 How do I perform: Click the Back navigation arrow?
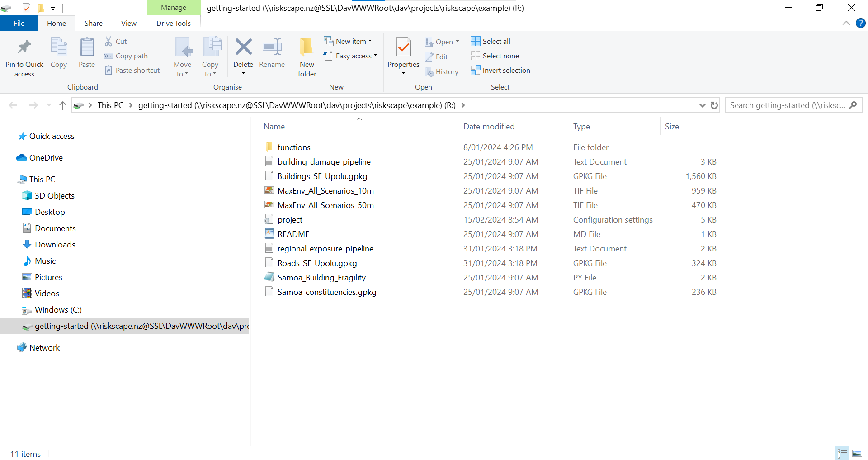(13, 105)
